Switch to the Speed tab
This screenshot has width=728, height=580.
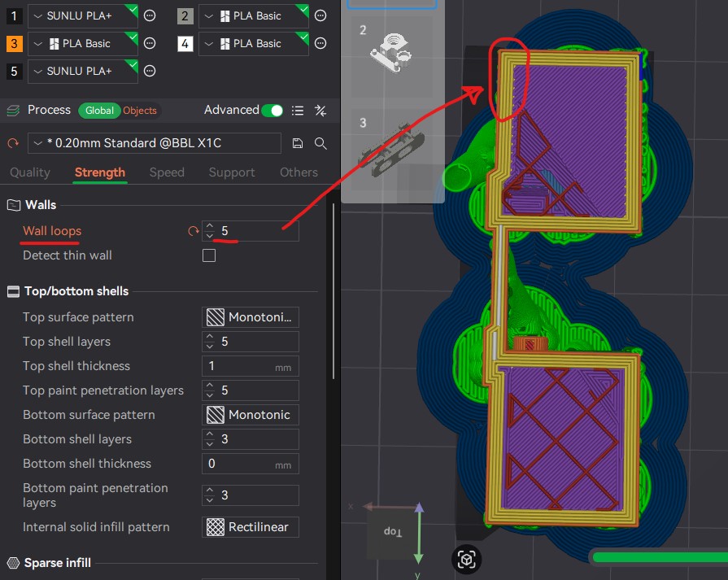[167, 172]
